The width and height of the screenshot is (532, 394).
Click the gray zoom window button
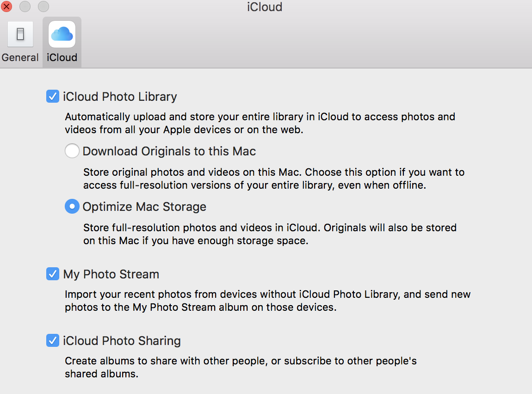click(43, 7)
